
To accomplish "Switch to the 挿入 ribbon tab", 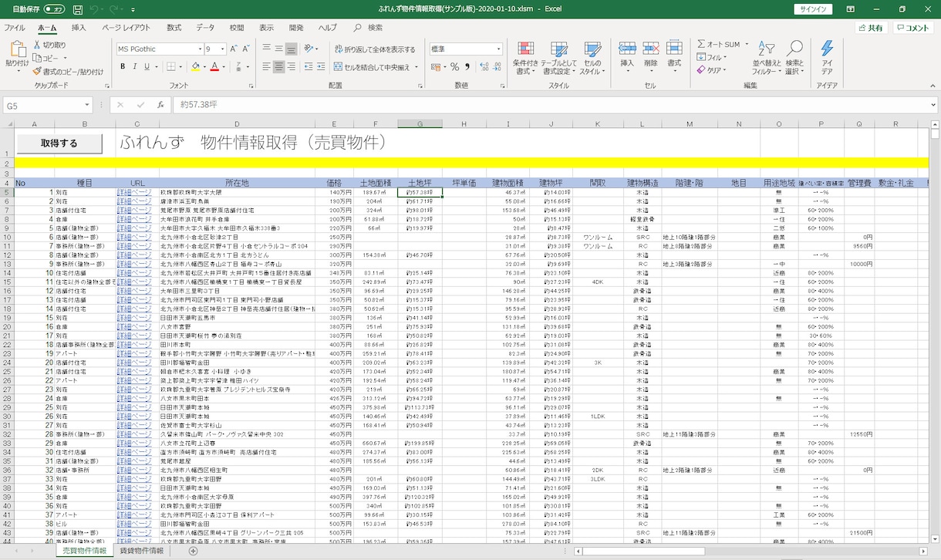I will (x=79, y=27).
